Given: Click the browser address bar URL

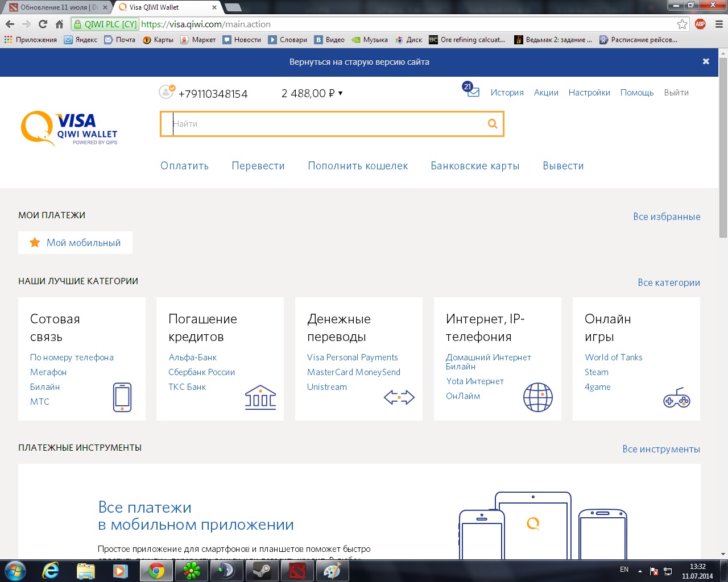Looking at the screenshot, I should tap(206, 24).
